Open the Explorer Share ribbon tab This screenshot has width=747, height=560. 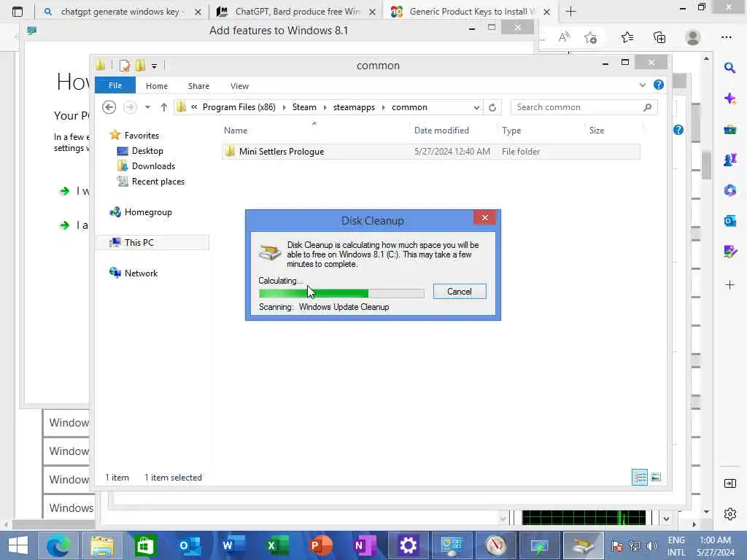[198, 86]
